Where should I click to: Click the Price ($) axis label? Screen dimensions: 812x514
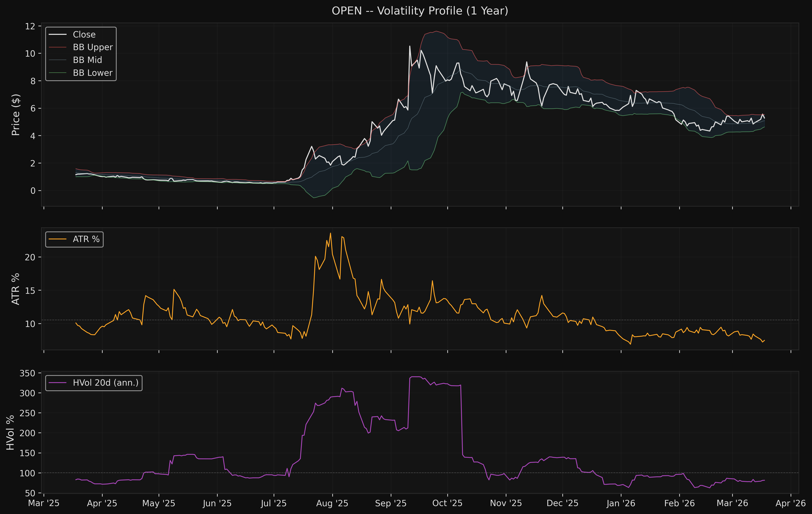(16, 114)
